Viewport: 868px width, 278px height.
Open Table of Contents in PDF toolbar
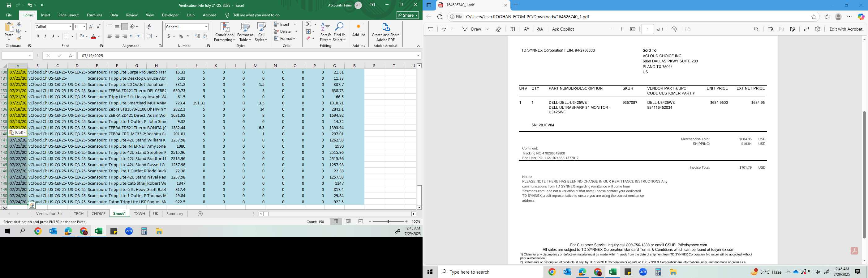pyautogui.click(x=431, y=29)
